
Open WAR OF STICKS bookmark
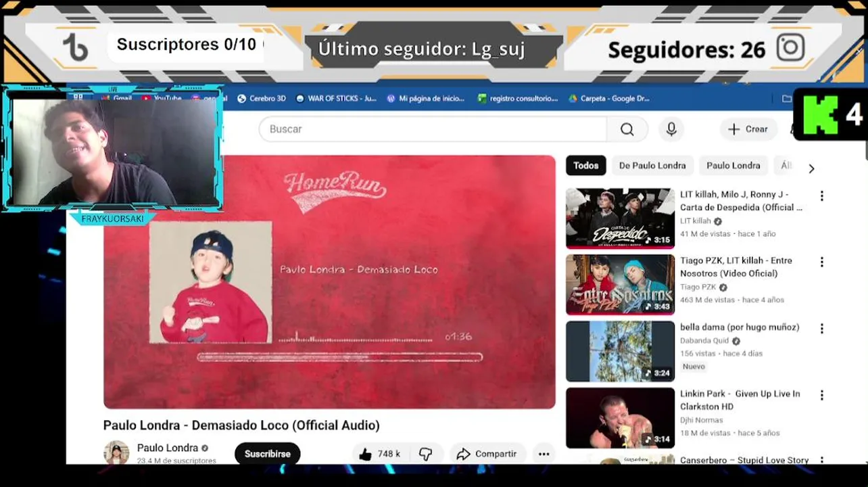pyautogui.click(x=336, y=98)
